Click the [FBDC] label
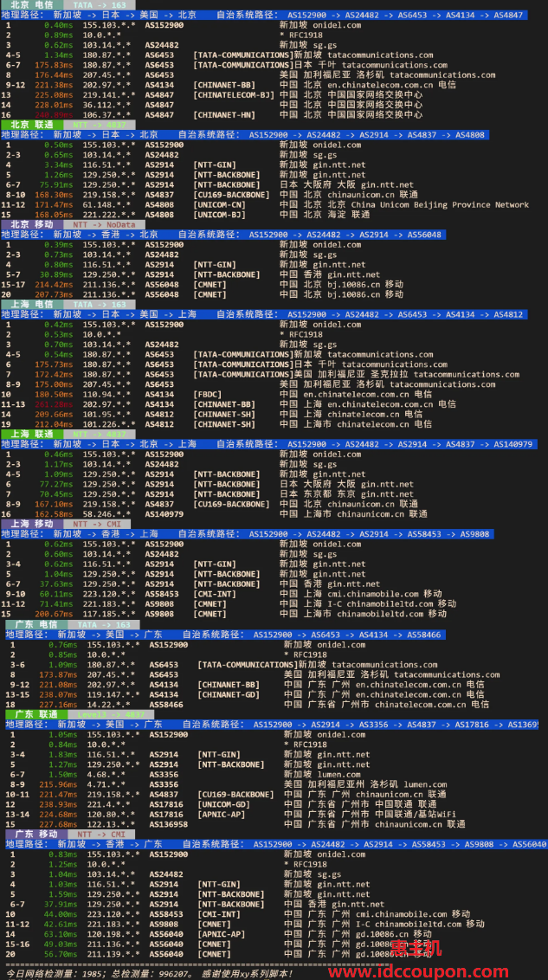This screenshot has width=548, height=980. (208, 395)
